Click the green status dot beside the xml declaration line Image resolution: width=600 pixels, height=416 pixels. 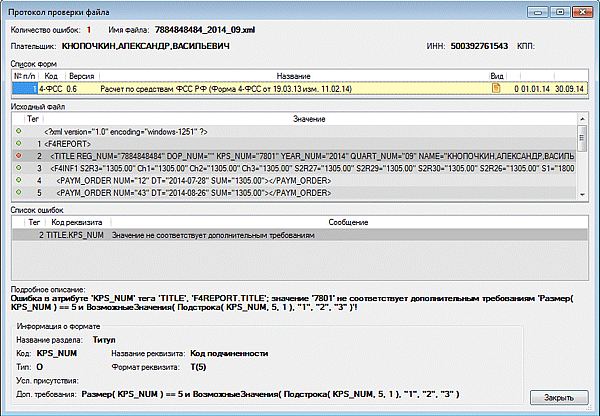(19, 131)
